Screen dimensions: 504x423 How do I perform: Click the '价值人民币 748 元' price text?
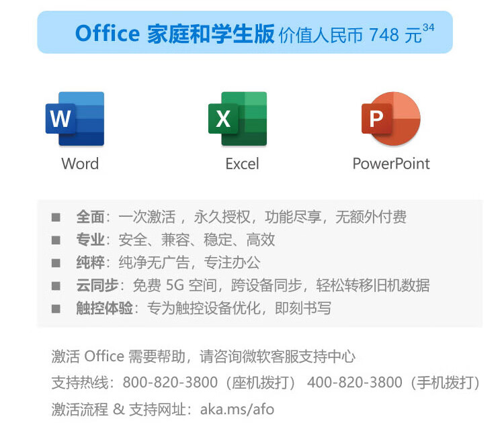(350, 35)
